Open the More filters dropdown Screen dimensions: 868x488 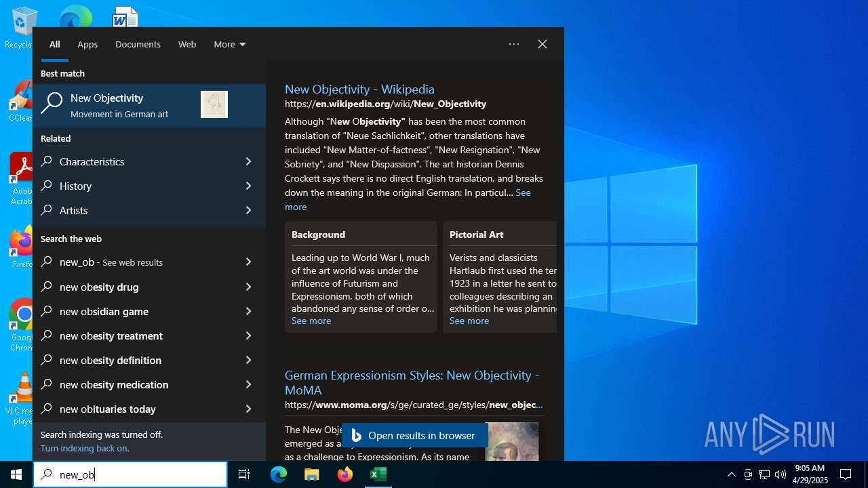[230, 44]
